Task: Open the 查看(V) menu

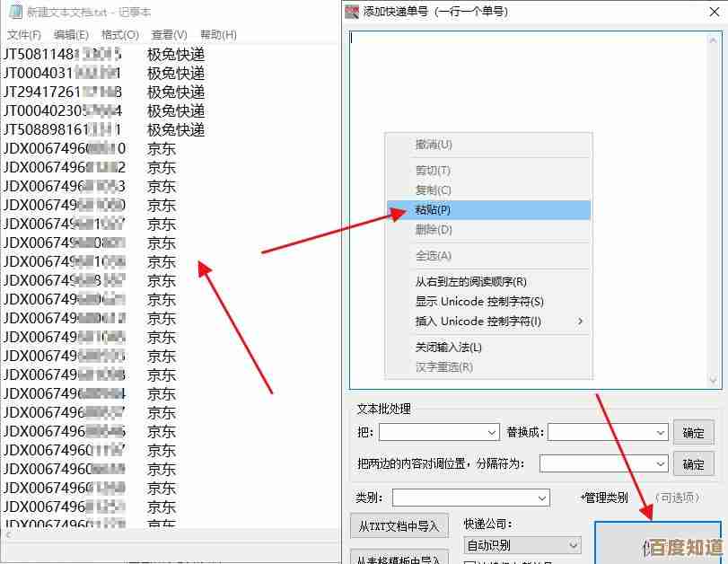Action: (x=169, y=34)
